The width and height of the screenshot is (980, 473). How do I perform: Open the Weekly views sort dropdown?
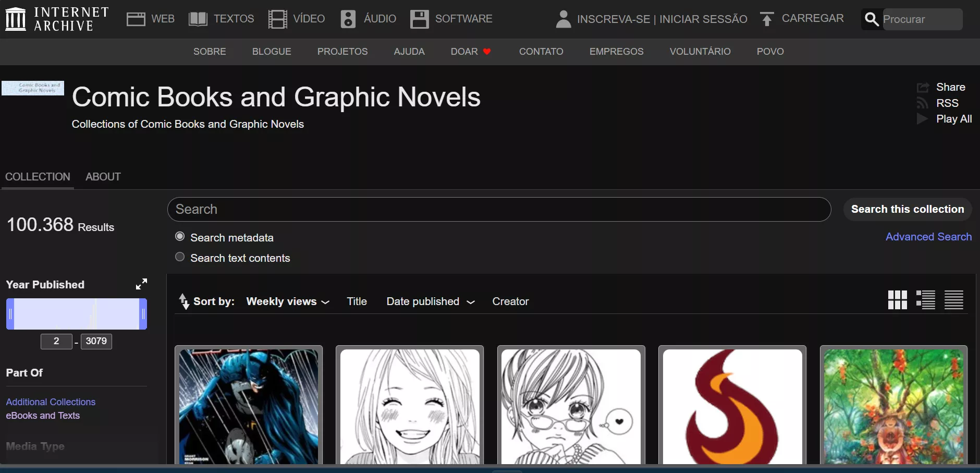287,301
